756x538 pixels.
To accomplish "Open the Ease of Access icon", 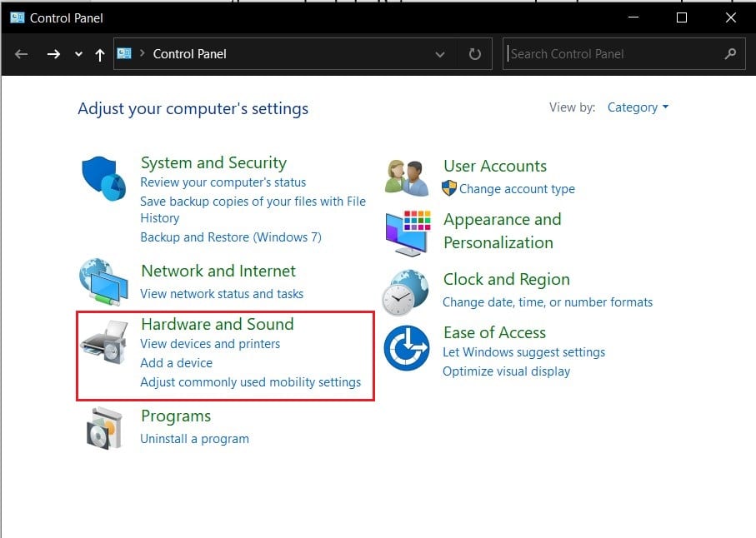I will click(x=407, y=347).
